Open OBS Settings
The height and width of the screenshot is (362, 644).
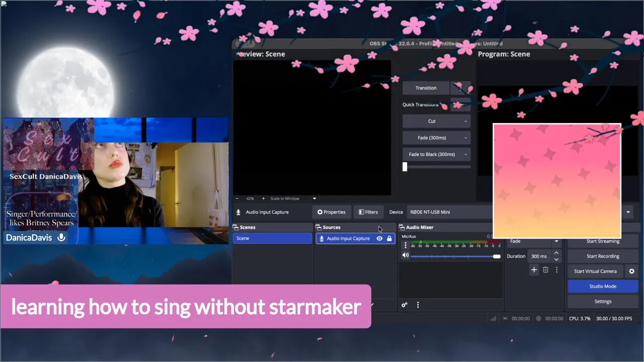click(x=603, y=302)
